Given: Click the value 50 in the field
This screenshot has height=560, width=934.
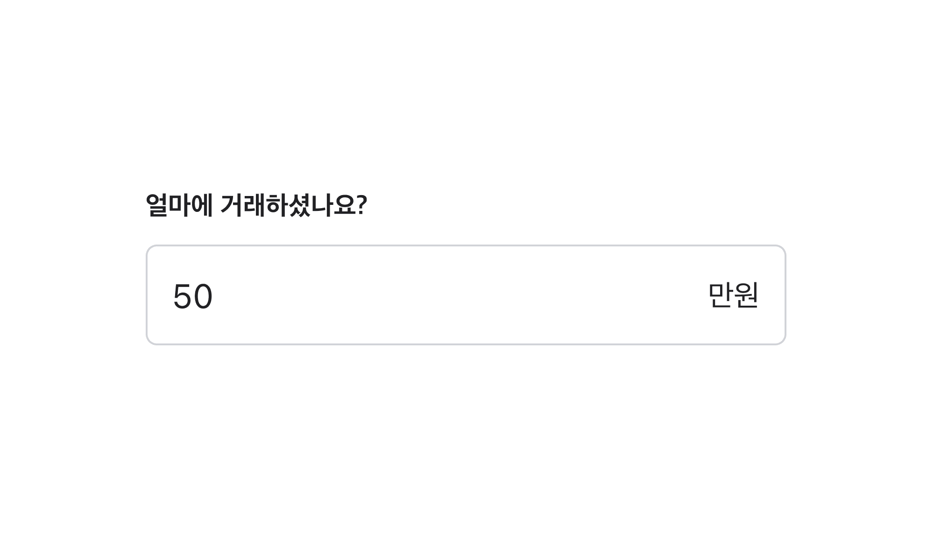Looking at the screenshot, I should pyautogui.click(x=192, y=296).
